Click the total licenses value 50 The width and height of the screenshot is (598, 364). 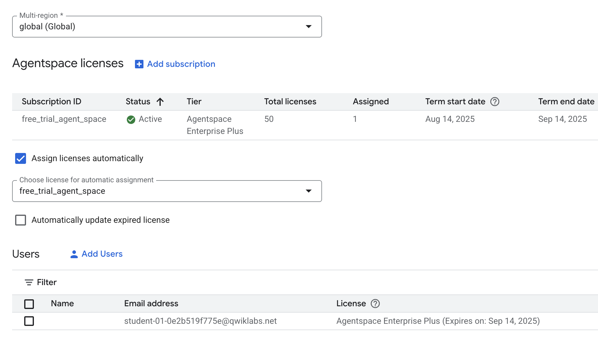[x=269, y=119]
